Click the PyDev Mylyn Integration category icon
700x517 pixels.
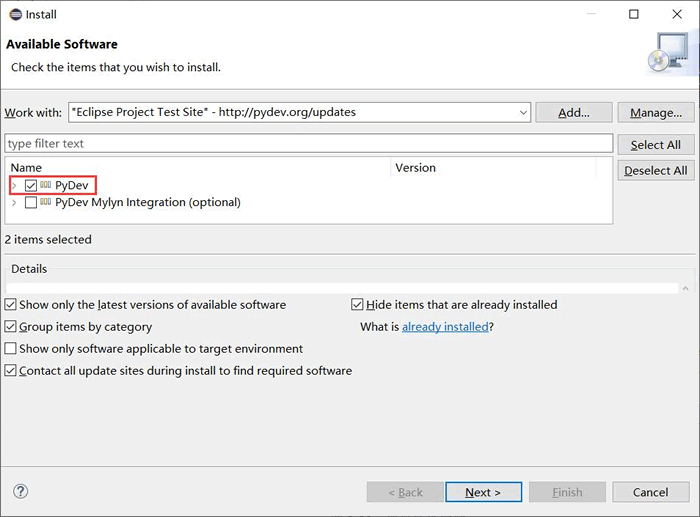(46, 202)
